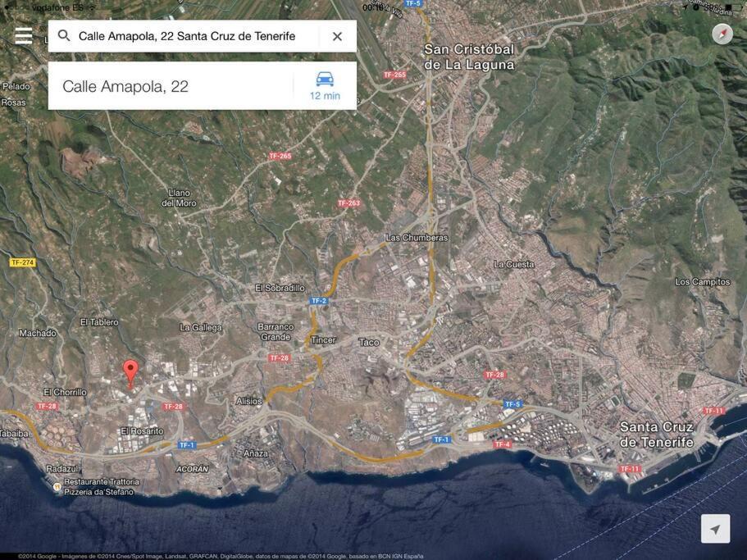Screen dimensions: 747x560
Task: Tap the search magnifier icon
Action: pos(64,36)
